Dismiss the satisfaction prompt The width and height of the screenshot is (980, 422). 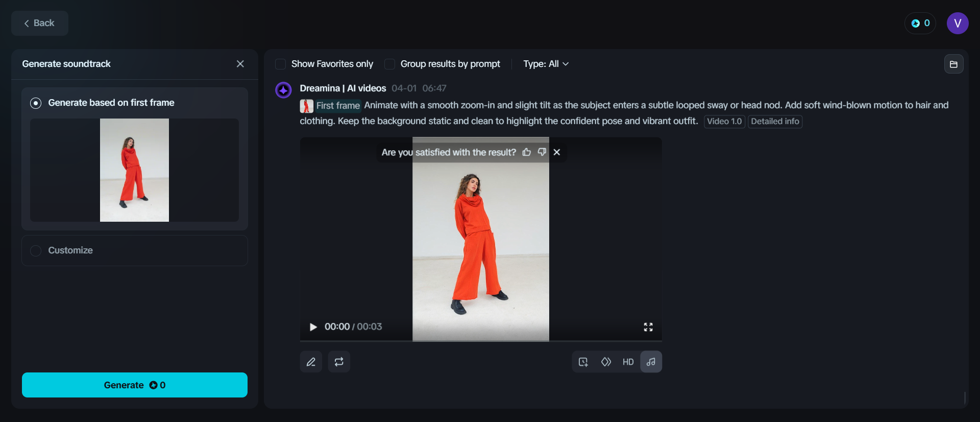pos(557,152)
